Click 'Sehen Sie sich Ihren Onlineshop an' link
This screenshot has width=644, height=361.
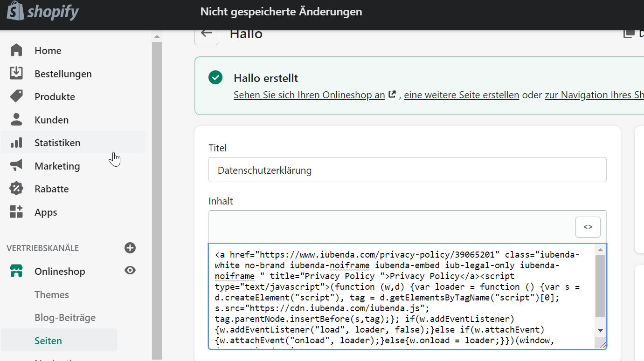(x=309, y=95)
